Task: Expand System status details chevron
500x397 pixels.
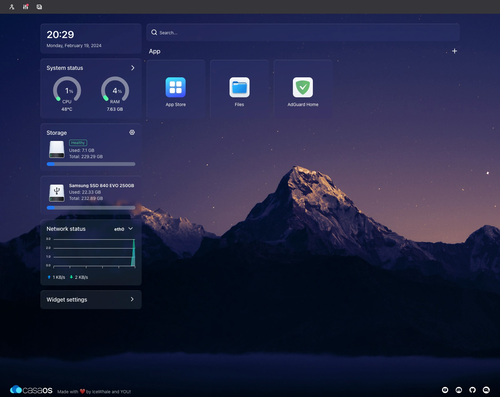Action: 133,68
